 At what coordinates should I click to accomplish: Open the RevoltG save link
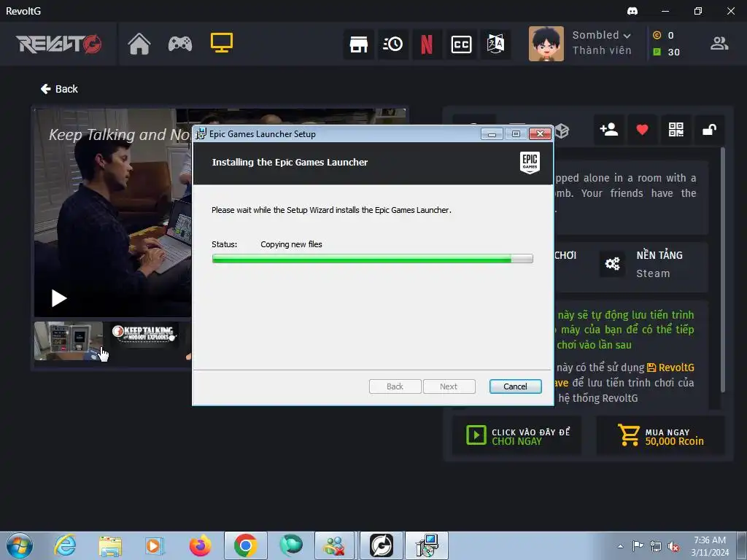[670, 367]
